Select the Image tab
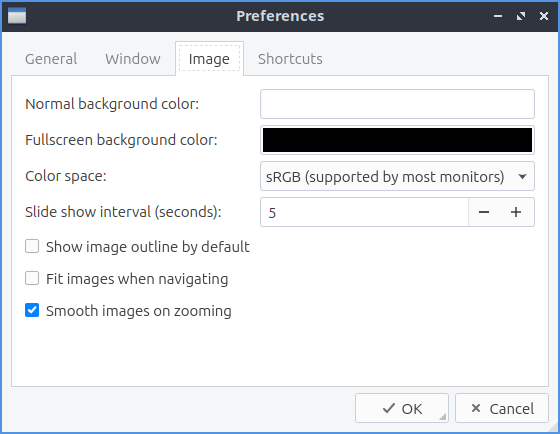The image size is (560, 434). pyautogui.click(x=209, y=59)
